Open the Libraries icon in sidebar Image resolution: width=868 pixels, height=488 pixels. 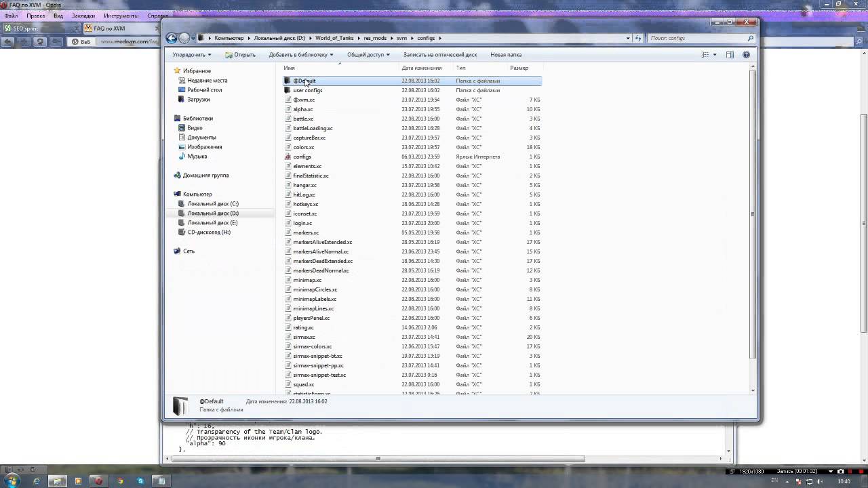point(177,118)
